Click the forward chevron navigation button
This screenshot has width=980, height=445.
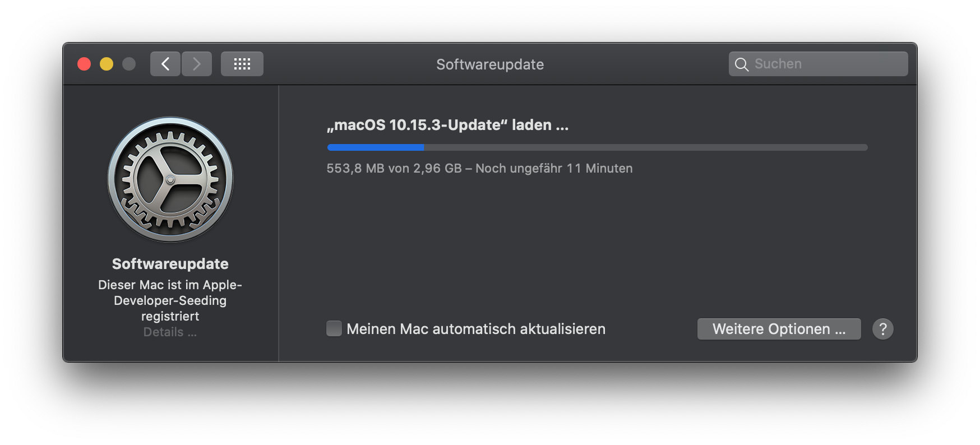click(197, 64)
